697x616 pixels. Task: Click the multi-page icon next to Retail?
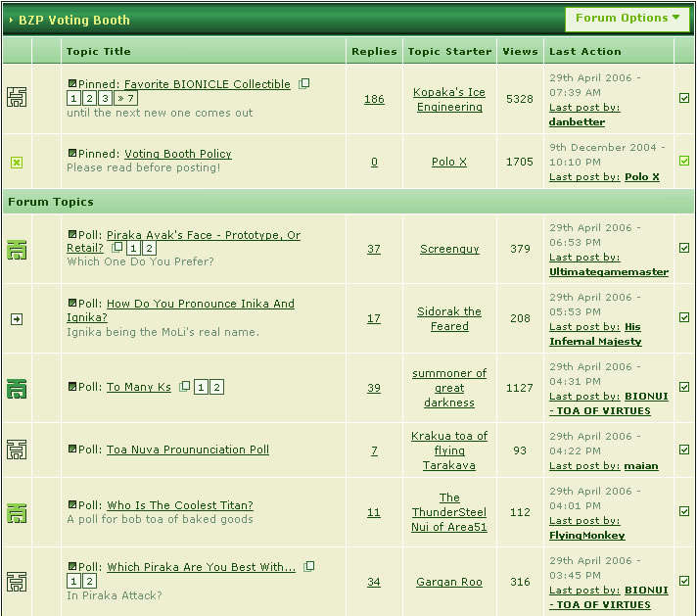point(116,247)
